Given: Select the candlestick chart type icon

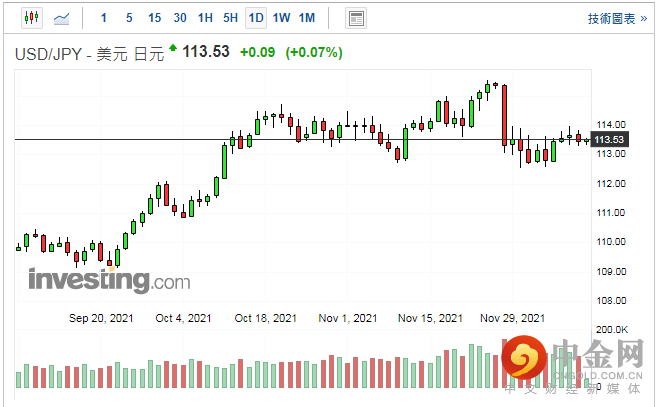Looking at the screenshot, I should (32, 18).
